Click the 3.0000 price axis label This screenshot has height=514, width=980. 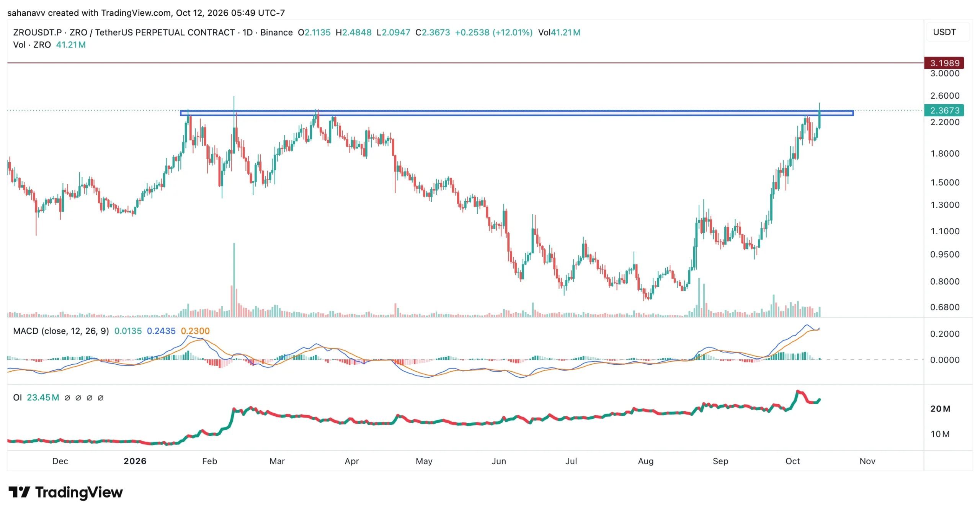(x=945, y=73)
